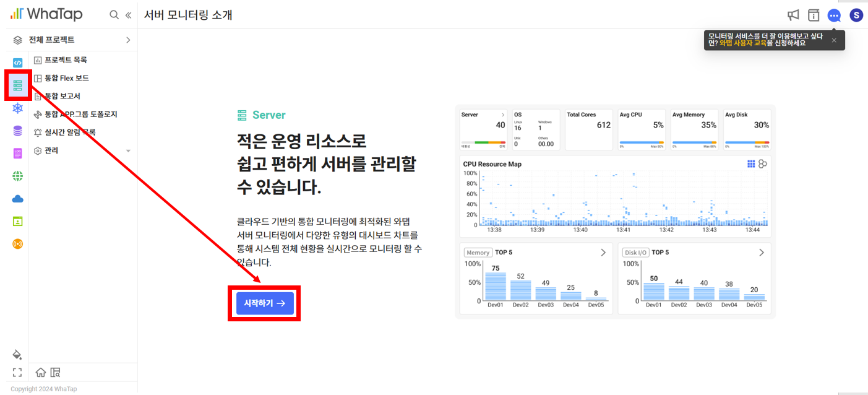Open the chat support bubble icon
Viewport: 868px width, 395px height.
point(834,15)
